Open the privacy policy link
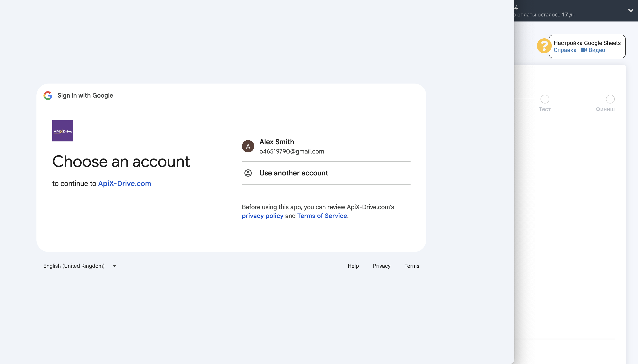The width and height of the screenshot is (638, 364). tap(263, 216)
